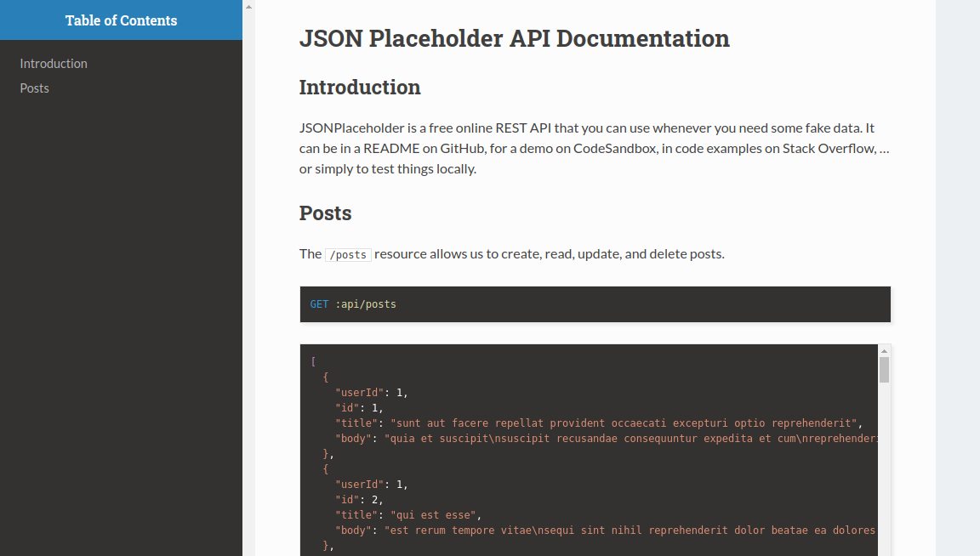Select the Posts section heading in content
980x556 pixels.
pyautogui.click(x=325, y=213)
